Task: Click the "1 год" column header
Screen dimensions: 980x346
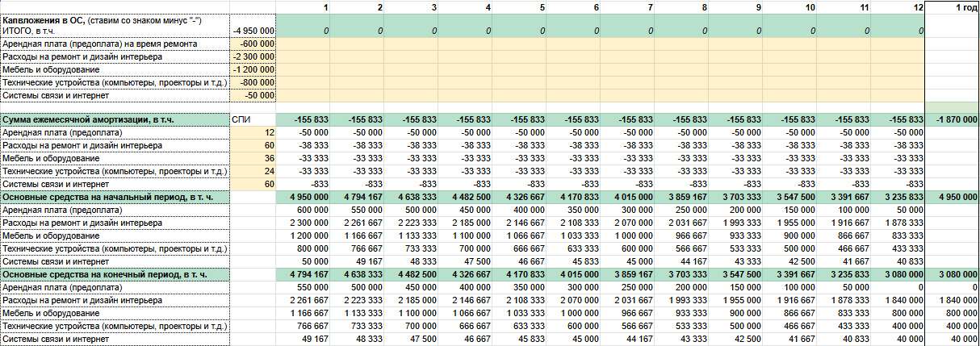Action: pos(952,6)
